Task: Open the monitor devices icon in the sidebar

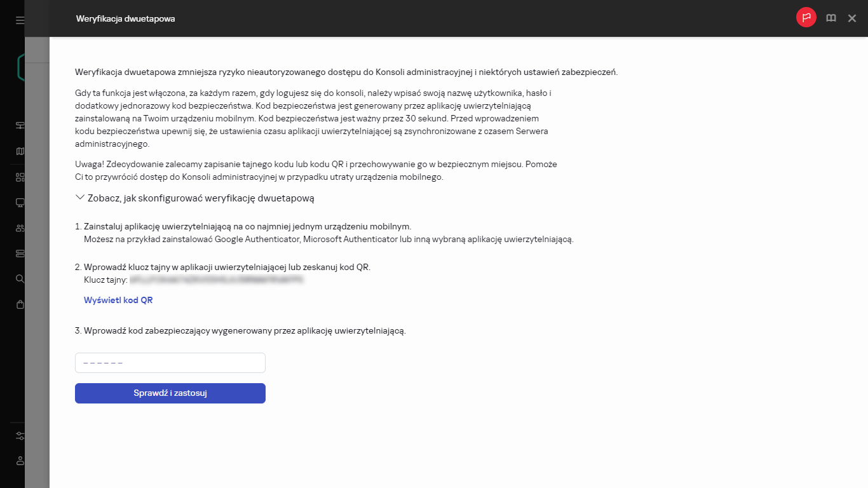Action: click(x=20, y=203)
